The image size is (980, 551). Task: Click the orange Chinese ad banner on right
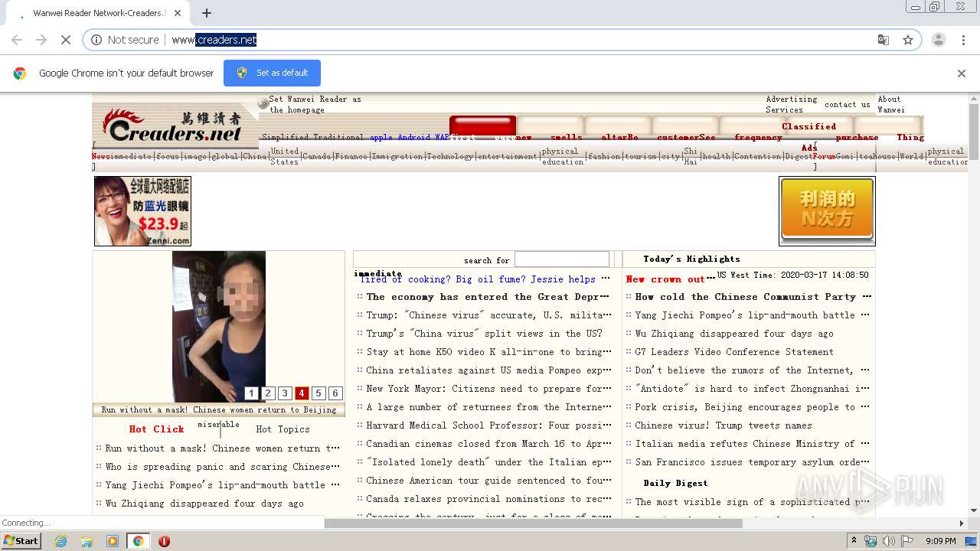827,211
